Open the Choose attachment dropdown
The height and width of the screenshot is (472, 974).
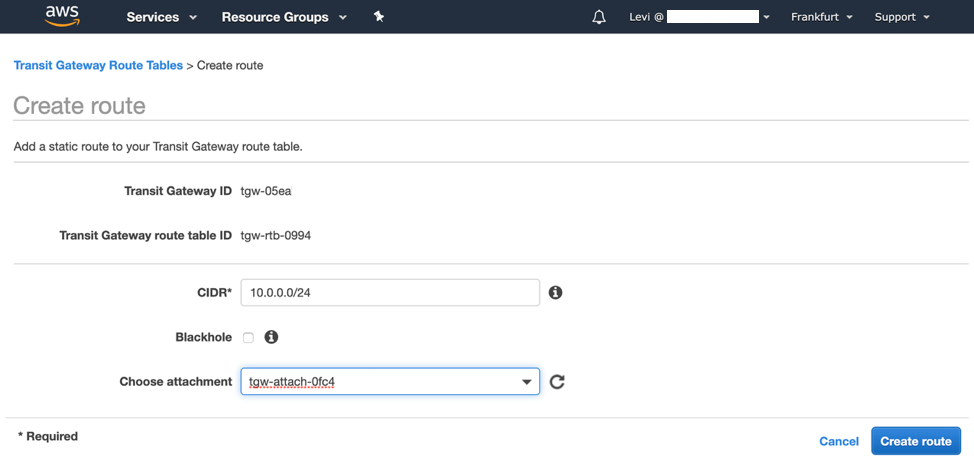[390, 381]
